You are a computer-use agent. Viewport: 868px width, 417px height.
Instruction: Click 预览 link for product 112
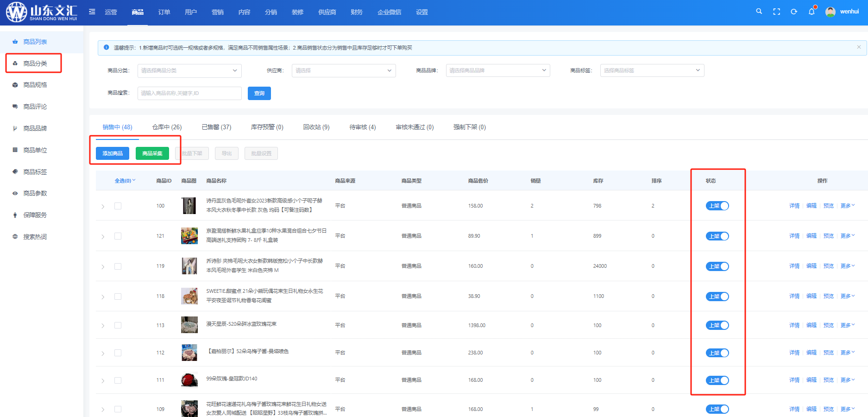(829, 353)
